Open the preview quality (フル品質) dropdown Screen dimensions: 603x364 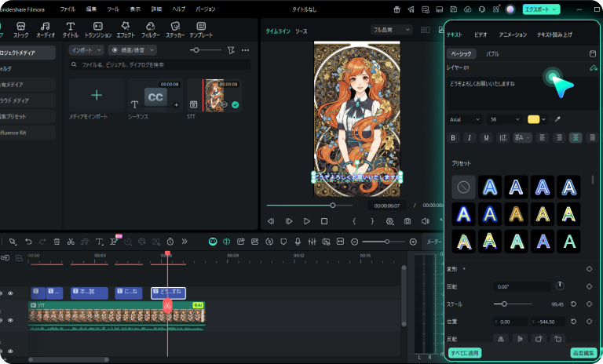click(x=392, y=30)
